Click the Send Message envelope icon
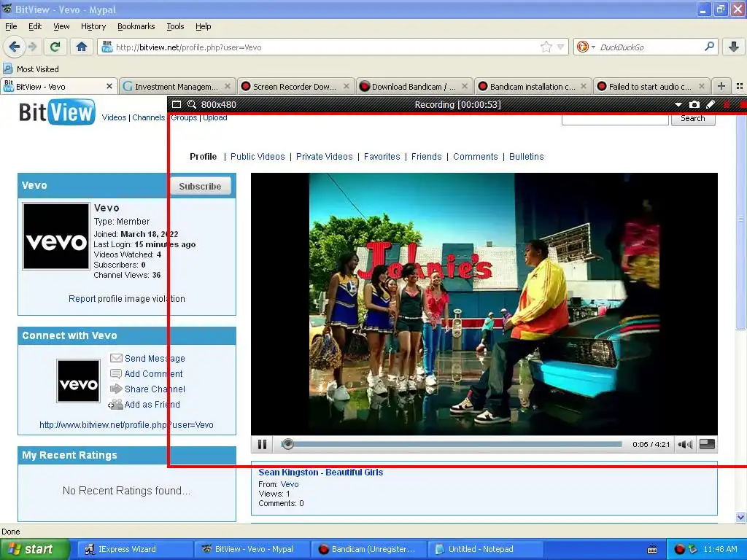747x560 pixels. pyautogui.click(x=116, y=358)
